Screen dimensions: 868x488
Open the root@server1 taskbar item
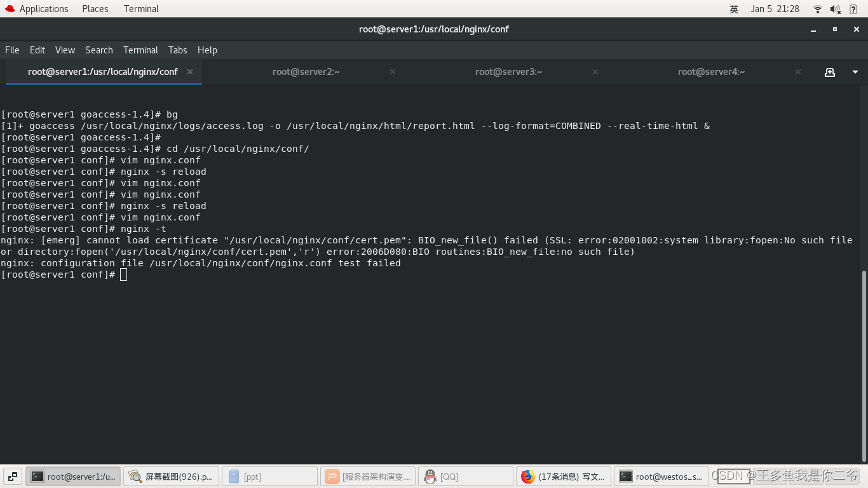tap(73, 477)
